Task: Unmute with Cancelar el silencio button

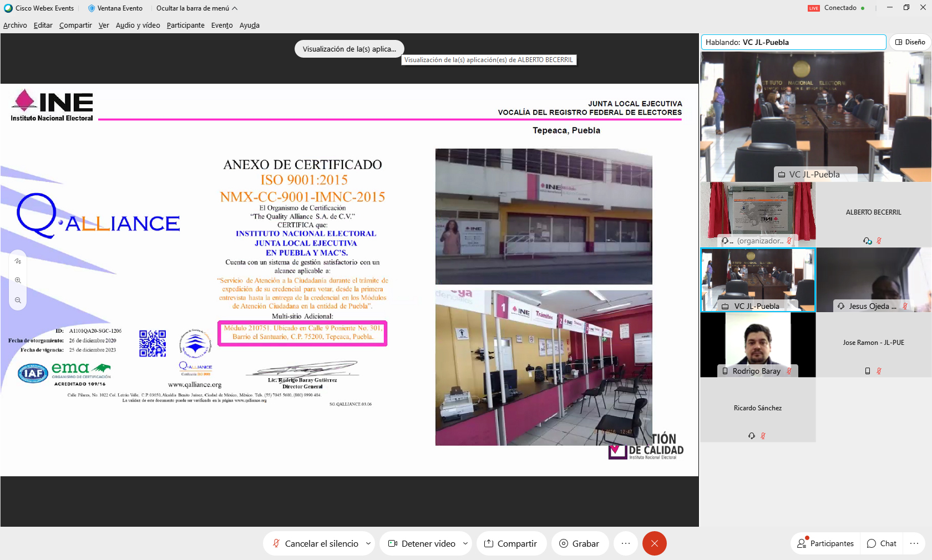Action: 315,543
